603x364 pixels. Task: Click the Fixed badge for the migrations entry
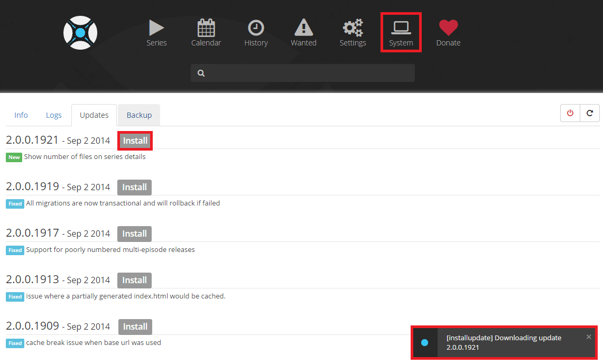click(x=15, y=204)
